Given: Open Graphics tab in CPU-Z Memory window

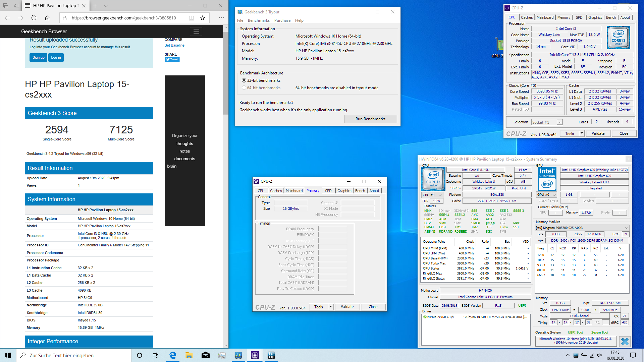Looking at the screenshot, I should [x=344, y=191].
